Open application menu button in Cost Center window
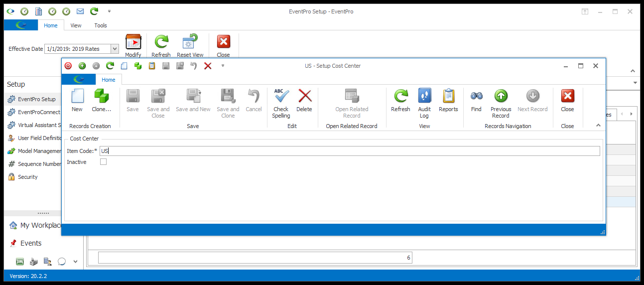This screenshot has height=285, width=644. point(79,80)
